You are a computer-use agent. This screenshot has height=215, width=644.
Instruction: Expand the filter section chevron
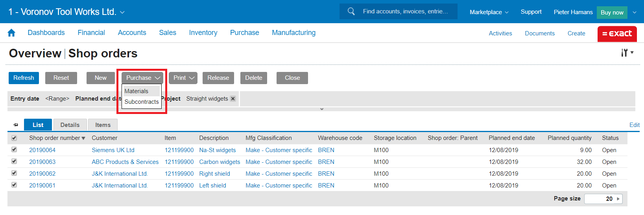[321, 109]
